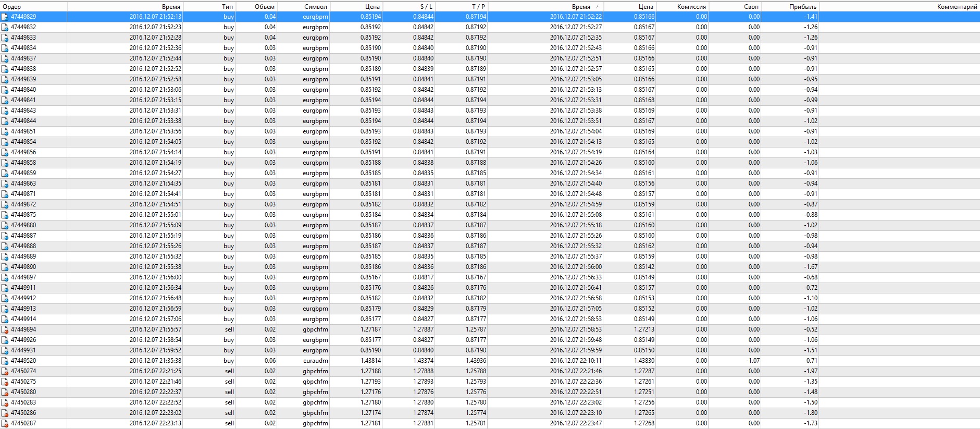Viewport: 980px width, 429px height.
Task: Select the order icon for 47449890
Action: click(5, 267)
